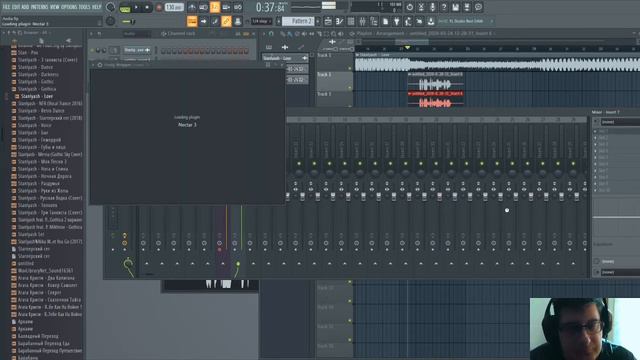
Task: Click the master volume knob
Action: pos(110,7)
